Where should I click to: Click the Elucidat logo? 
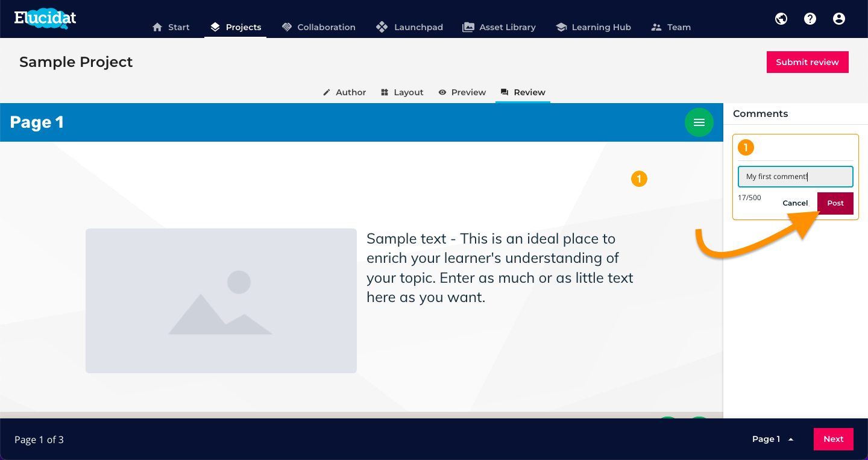[45, 17]
